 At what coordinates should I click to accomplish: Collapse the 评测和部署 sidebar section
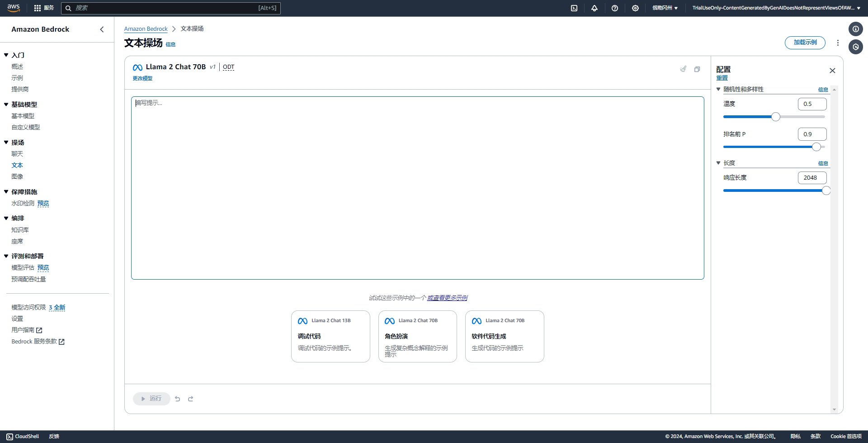click(x=6, y=256)
